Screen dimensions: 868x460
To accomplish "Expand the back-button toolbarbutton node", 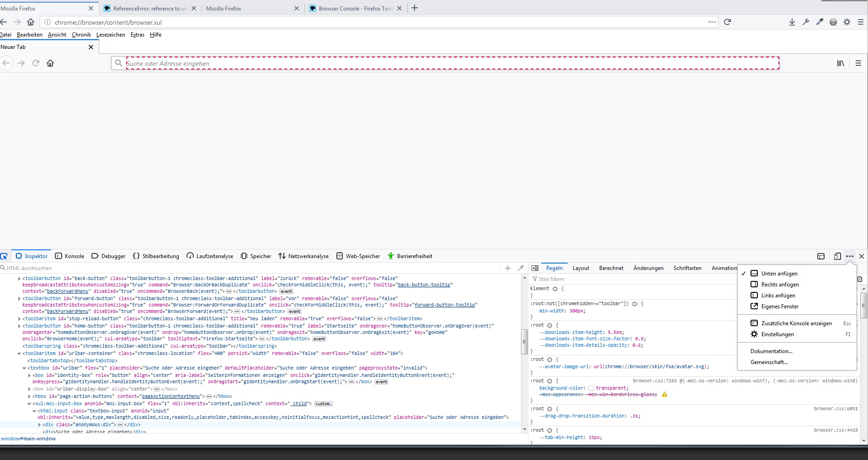I will pos(19,278).
